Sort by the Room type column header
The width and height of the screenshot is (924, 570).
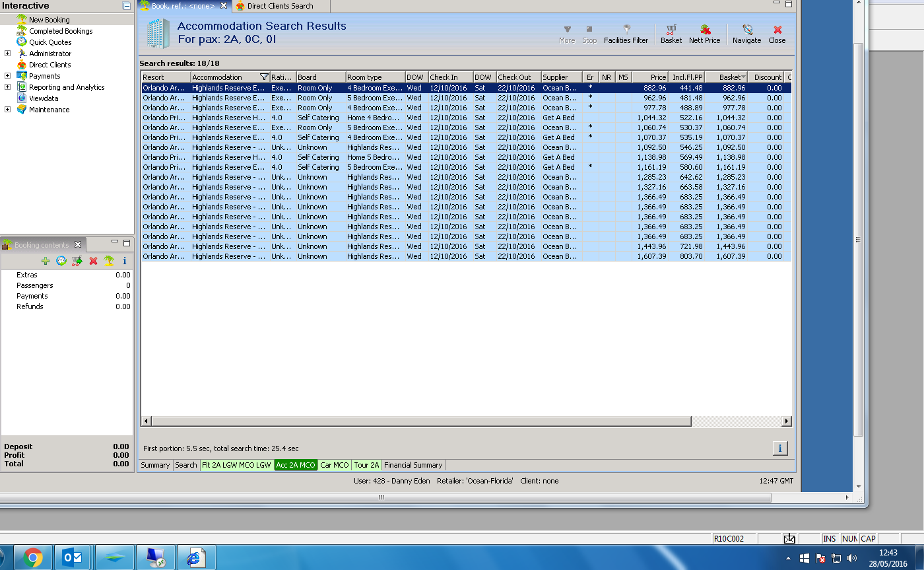coord(375,77)
